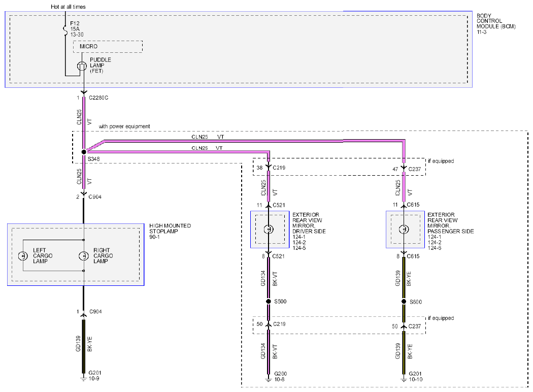Open the High Mounted Stoplamp component box
This screenshot has height=392, width=533.
click(x=76, y=254)
